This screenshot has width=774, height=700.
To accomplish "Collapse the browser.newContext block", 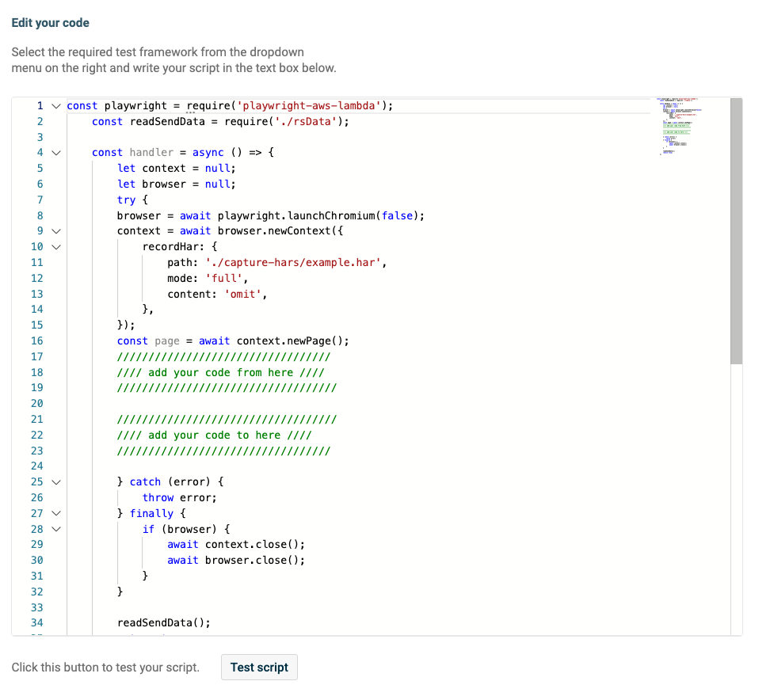I will [55, 230].
